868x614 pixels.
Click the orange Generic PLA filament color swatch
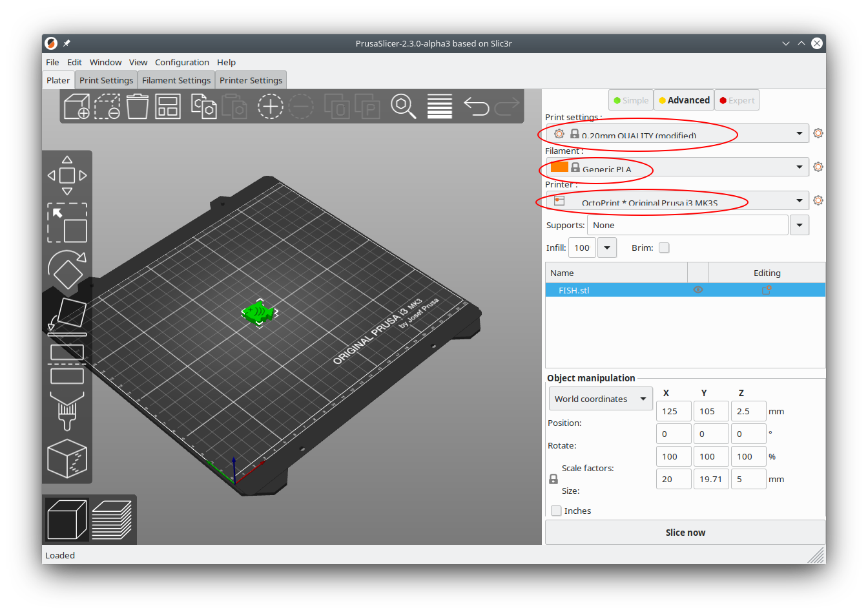click(559, 166)
